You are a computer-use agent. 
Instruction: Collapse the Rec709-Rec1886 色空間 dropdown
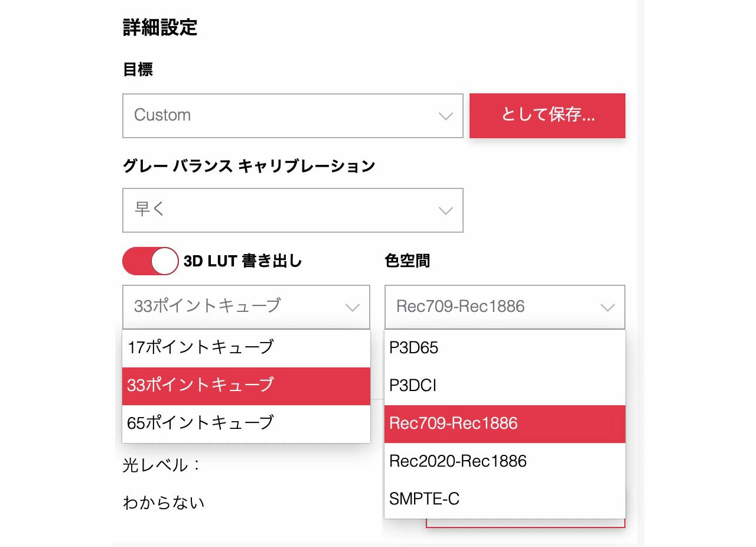pyautogui.click(x=504, y=307)
